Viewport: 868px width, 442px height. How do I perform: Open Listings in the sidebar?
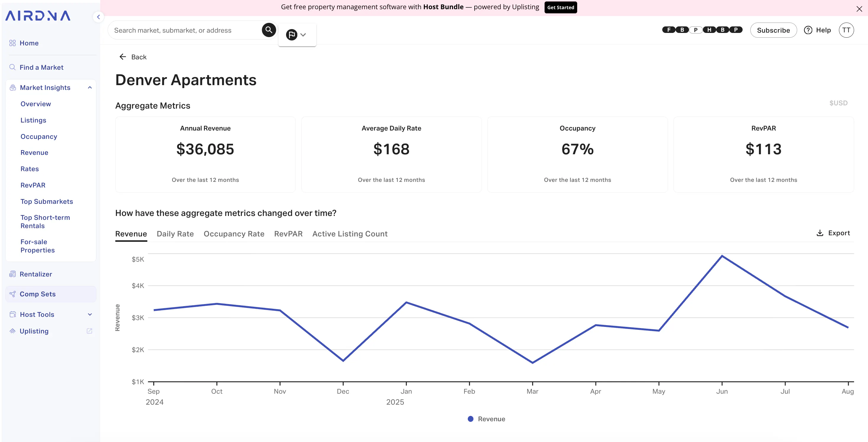point(33,120)
